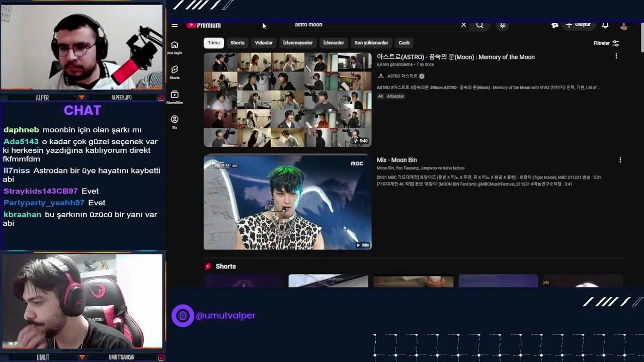Click the ASTRO Memory of the Moon title
This screenshot has height=362, width=644.
[456, 57]
